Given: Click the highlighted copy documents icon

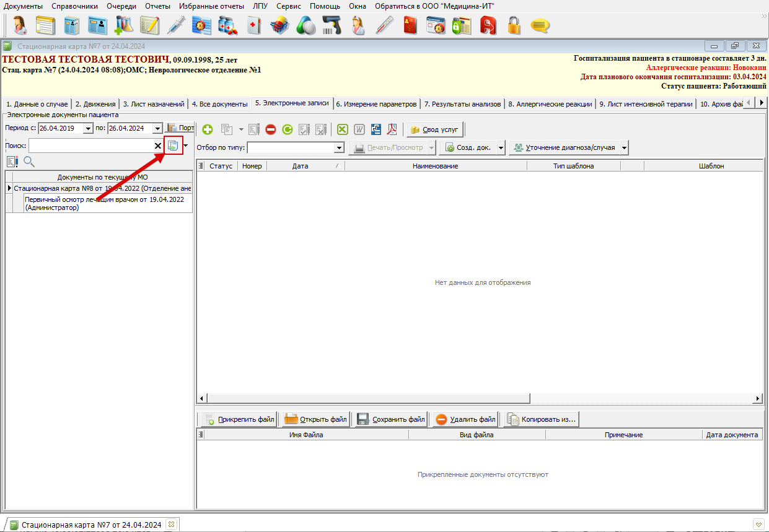Looking at the screenshot, I should click(x=173, y=146).
